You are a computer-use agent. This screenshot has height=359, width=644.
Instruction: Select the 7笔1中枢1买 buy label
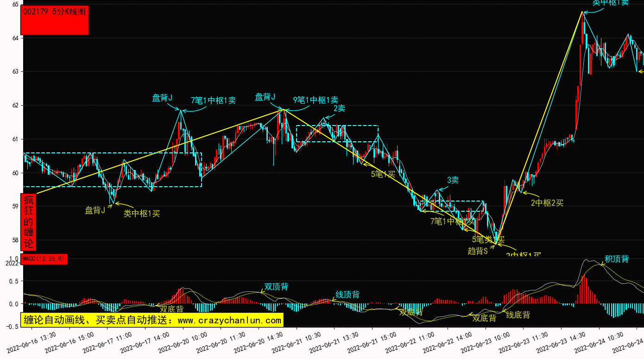(453, 221)
